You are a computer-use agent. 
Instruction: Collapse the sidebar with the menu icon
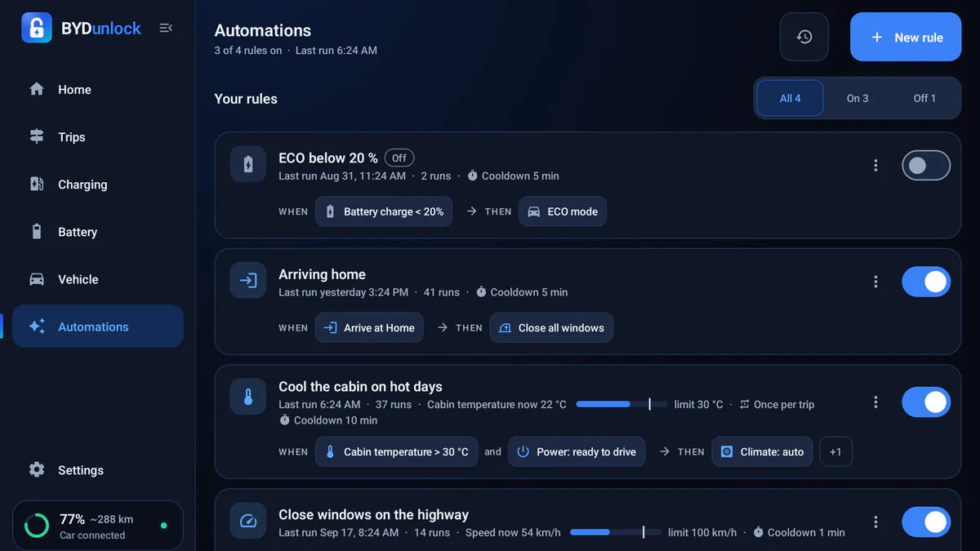point(166,28)
